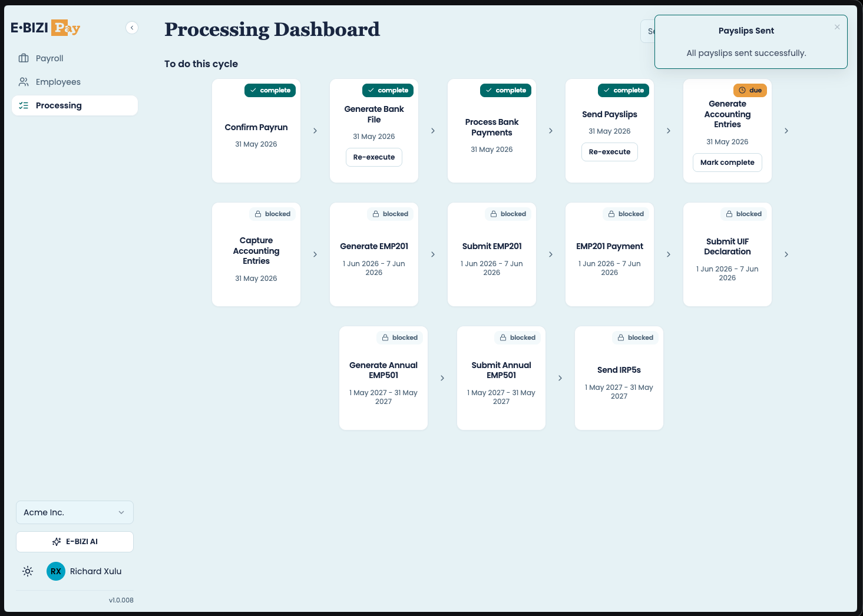This screenshot has width=863, height=616.
Task: Click blocked badge on Capture Accounting Entries
Action: pyautogui.click(x=273, y=214)
